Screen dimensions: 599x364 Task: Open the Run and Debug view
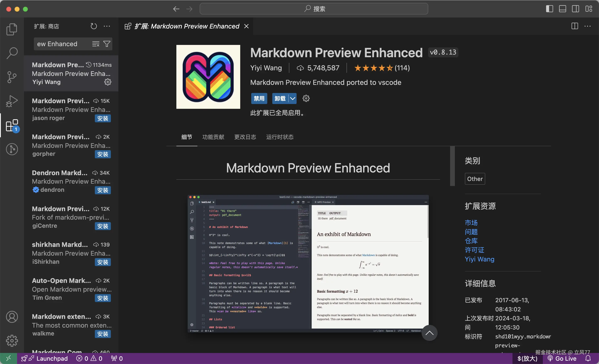[x=12, y=101]
